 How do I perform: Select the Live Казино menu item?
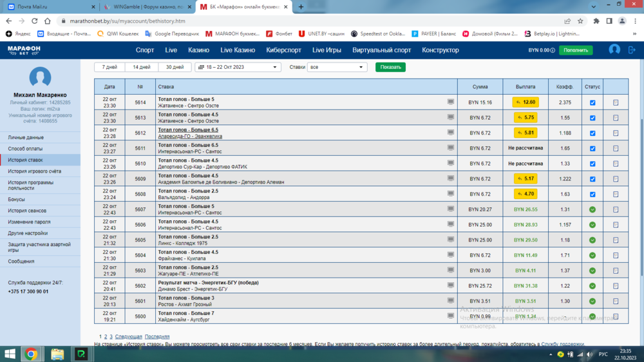tap(238, 50)
